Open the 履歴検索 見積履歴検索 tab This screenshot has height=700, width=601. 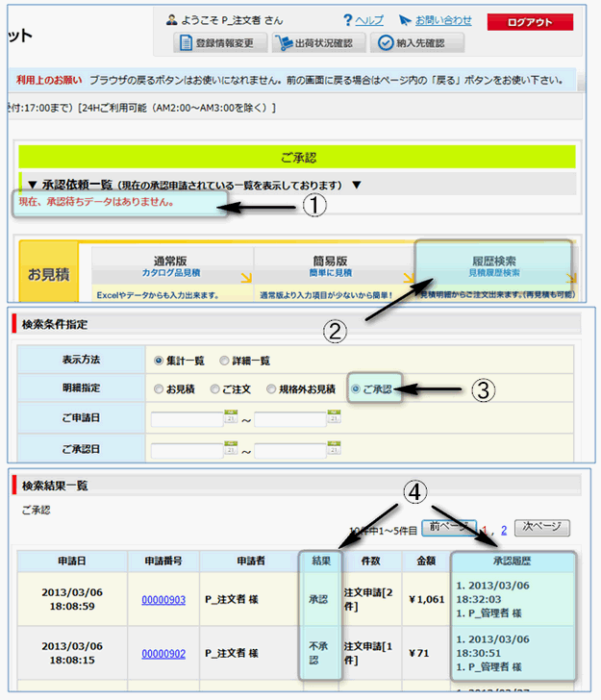click(x=493, y=266)
